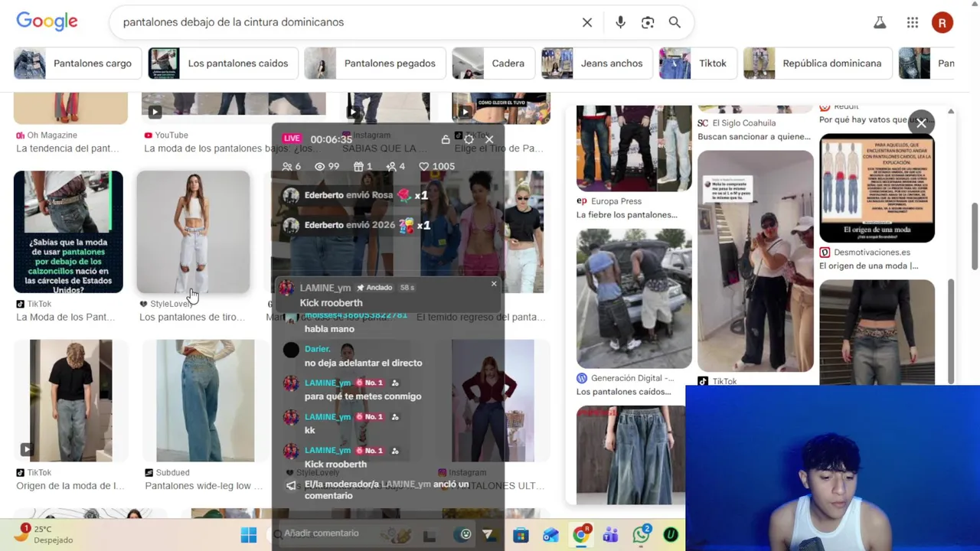Select Los pantalones caidos chip
The image size is (980, 551).
[x=221, y=64]
